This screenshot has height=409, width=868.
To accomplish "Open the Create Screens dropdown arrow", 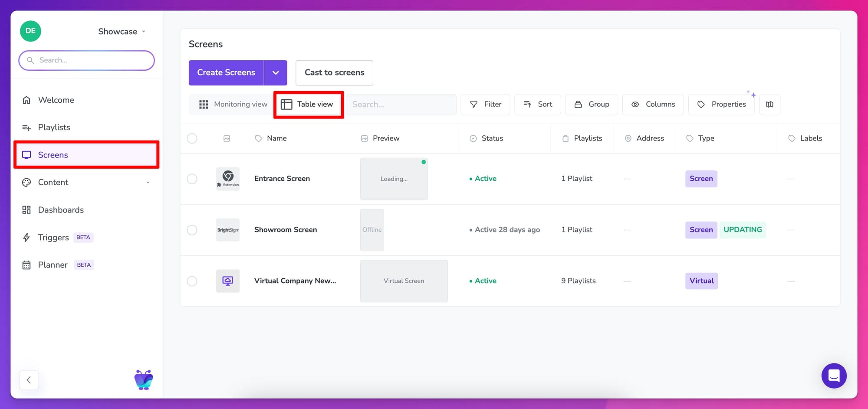I will click(x=276, y=73).
